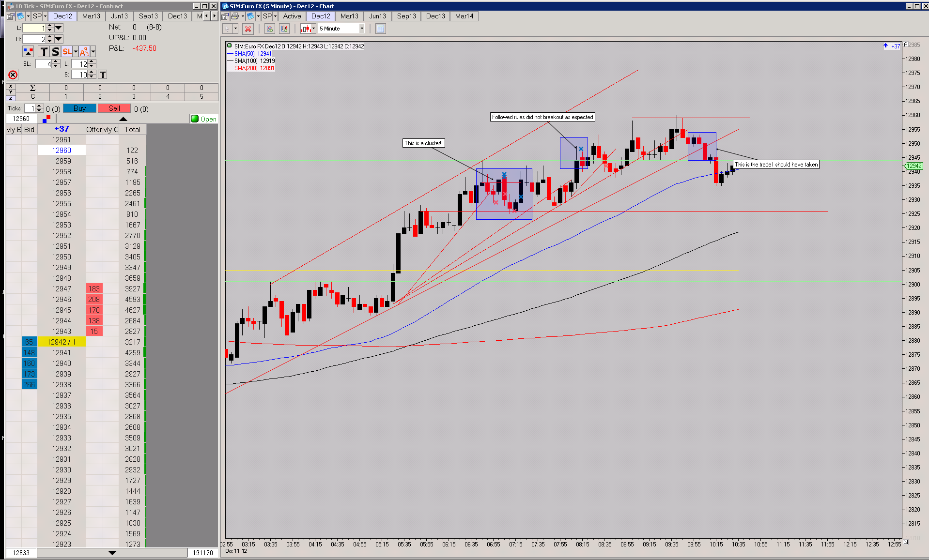Click the green Open status indicator
Screen dimensions: 929x560
(204, 119)
